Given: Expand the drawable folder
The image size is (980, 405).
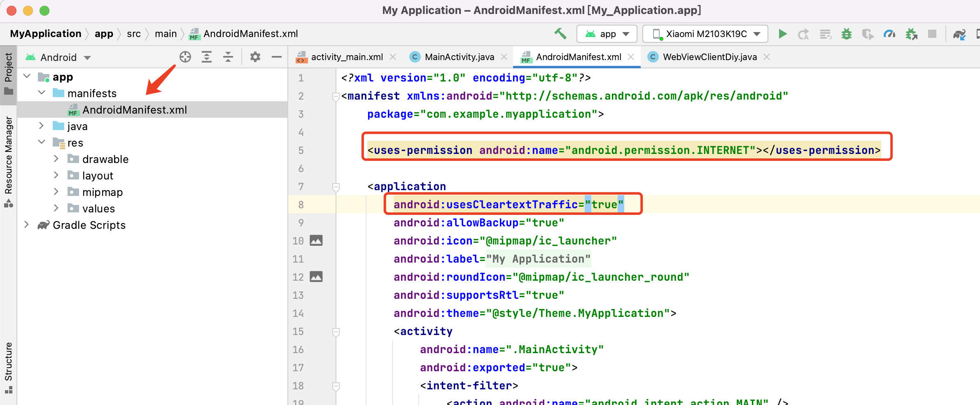Looking at the screenshot, I should [x=56, y=159].
